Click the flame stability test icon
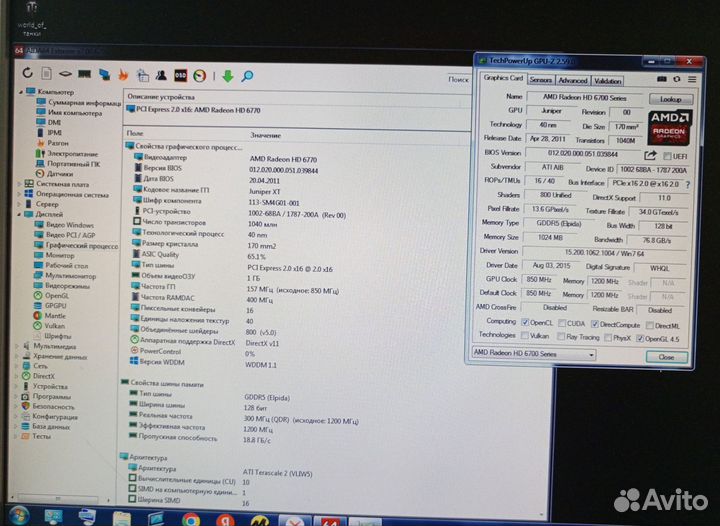This screenshot has width=720, height=526. click(124, 75)
